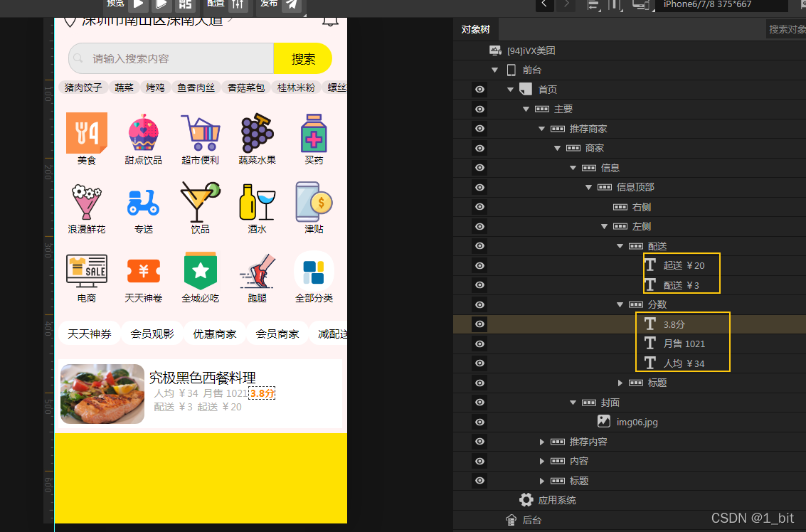Start preview with the play icon

click(137, 6)
